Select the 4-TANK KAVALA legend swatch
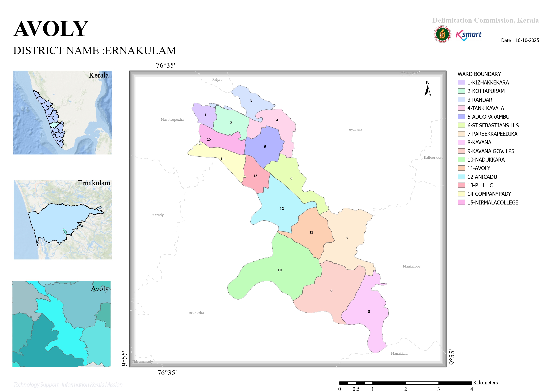Image resolution: width=555 pixels, height=392 pixels. (461, 108)
